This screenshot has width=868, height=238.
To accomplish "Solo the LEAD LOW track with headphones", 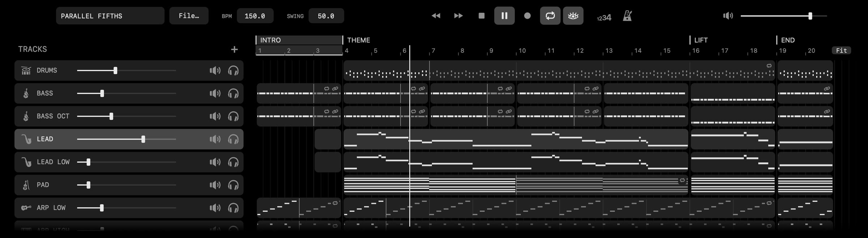I will point(233,162).
